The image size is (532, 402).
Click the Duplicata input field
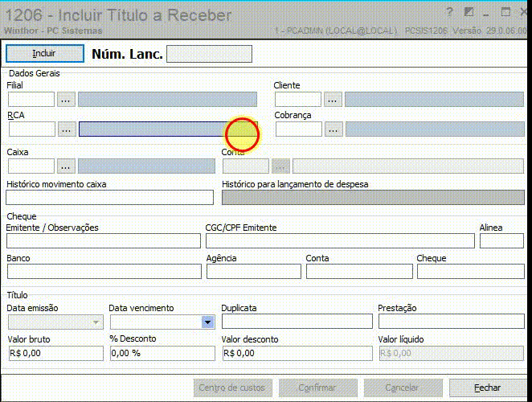pos(297,321)
